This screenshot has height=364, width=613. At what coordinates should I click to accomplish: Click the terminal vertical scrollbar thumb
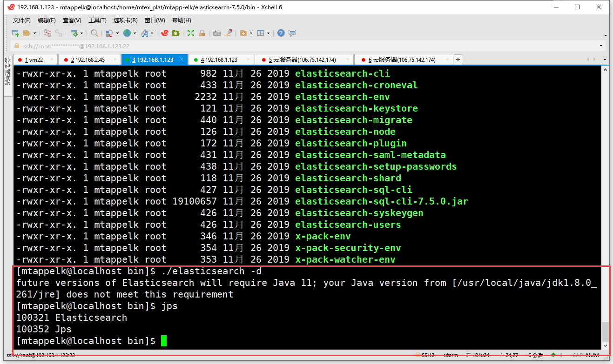[605, 332]
